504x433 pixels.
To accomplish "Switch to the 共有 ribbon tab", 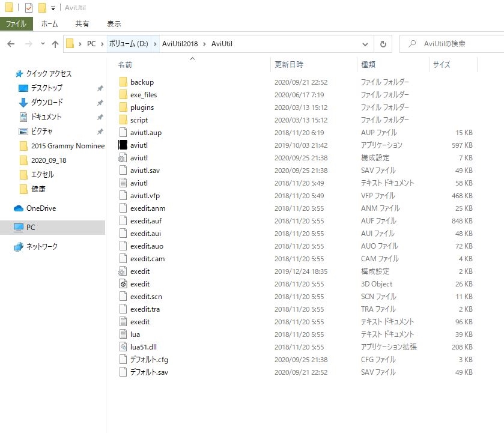I will pos(82,24).
